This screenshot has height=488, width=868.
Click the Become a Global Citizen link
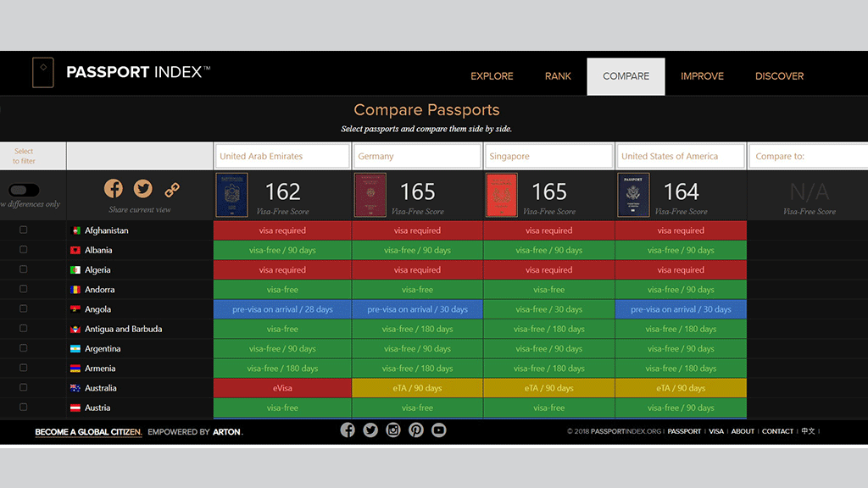pos(88,432)
